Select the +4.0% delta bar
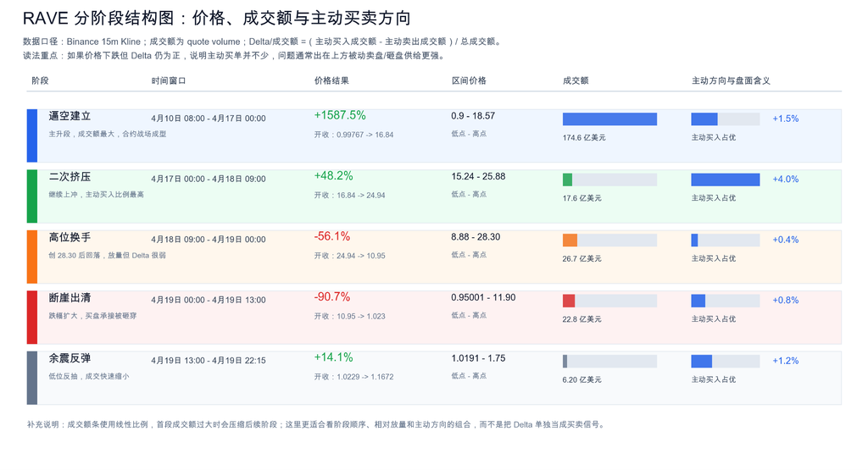Image resolution: width=868 pixels, height=470 pixels. (726, 180)
